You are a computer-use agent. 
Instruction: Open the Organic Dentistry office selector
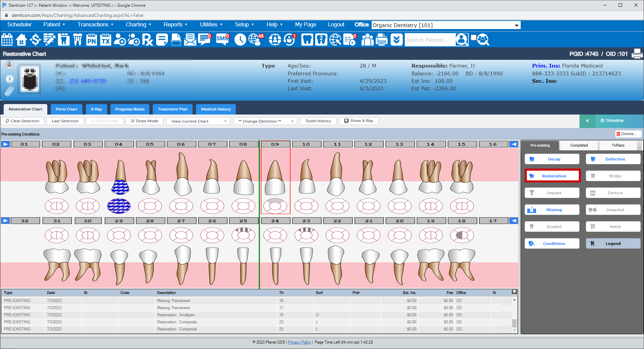[x=445, y=25]
